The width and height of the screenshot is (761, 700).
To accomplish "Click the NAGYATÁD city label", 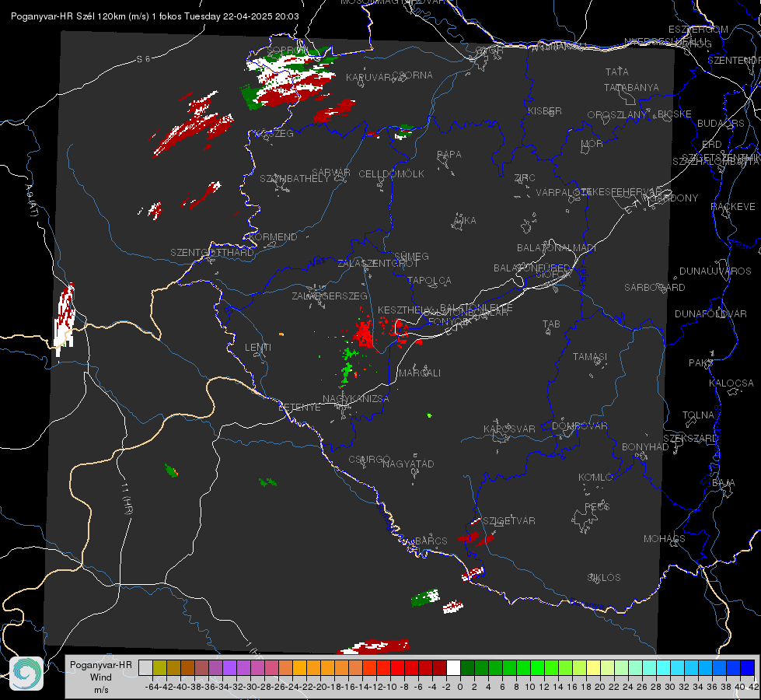I will 408,464.
